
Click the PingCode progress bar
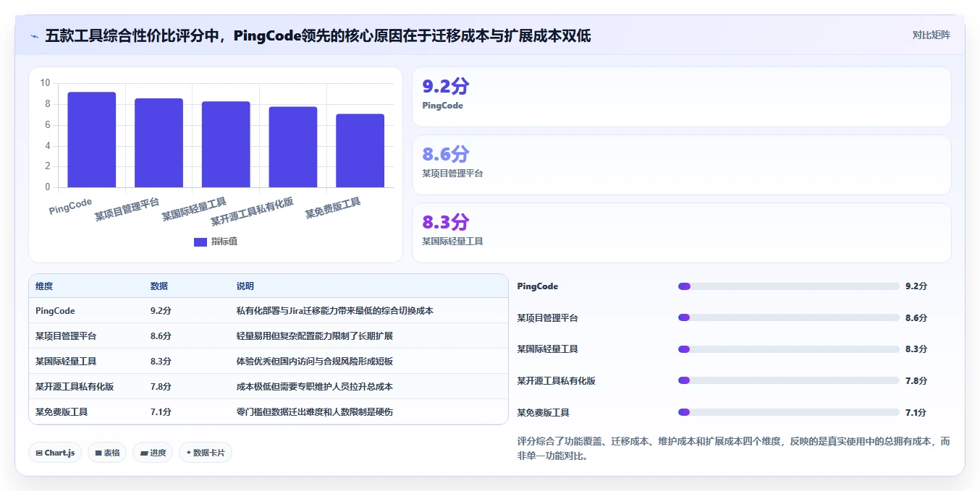tap(788, 286)
